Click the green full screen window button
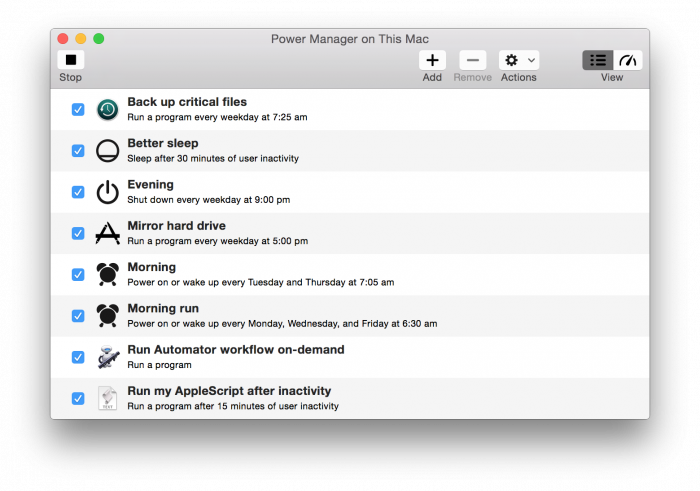The width and height of the screenshot is (700, 491). [x=99, y=39]
